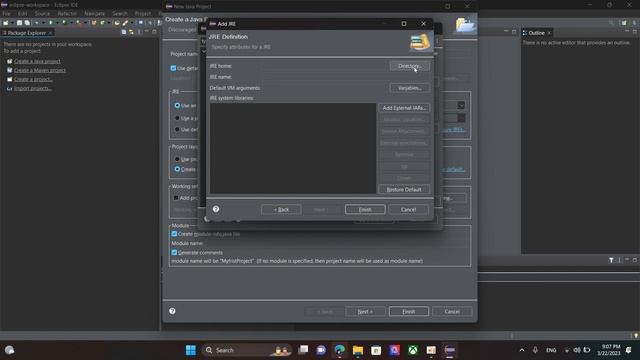Select 'Create separate folders' layout radio
640x360 pixels.
[x=177, y=169]
